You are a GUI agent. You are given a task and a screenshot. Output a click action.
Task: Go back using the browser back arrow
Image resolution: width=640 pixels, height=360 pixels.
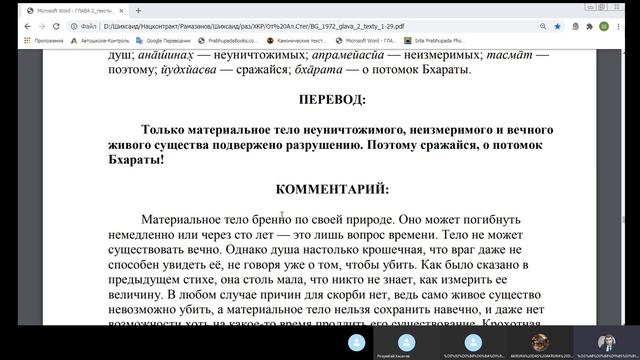(28, 27)
